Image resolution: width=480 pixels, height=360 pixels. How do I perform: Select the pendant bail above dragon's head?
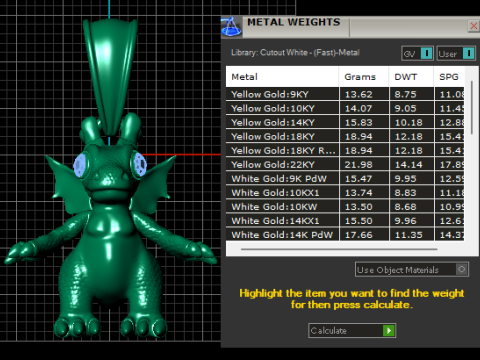(111, 77)
